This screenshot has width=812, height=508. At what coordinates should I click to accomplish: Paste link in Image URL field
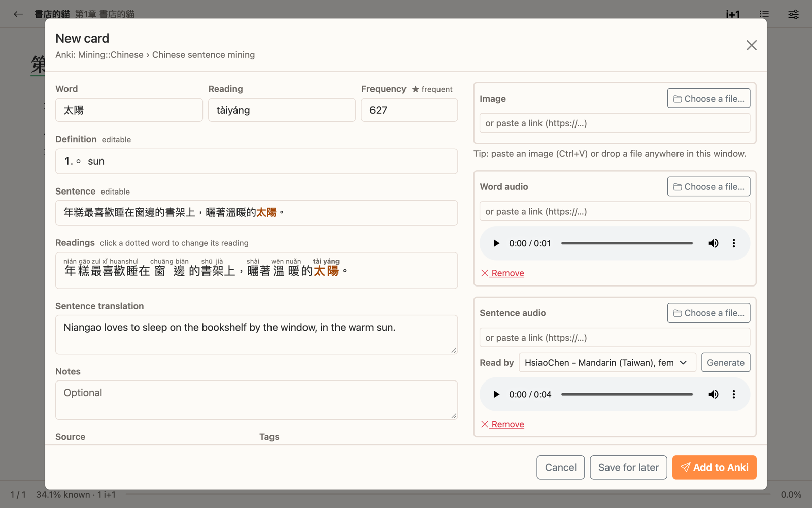pos(615,123)
